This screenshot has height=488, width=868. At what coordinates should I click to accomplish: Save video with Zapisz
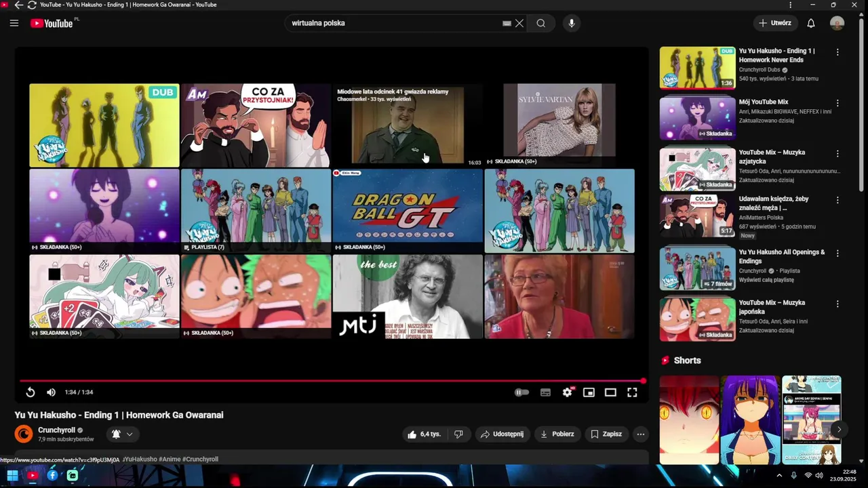606,434
